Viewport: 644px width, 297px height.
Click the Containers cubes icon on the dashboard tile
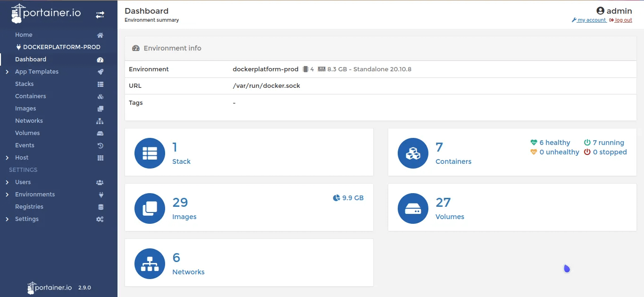pos(413,152)
